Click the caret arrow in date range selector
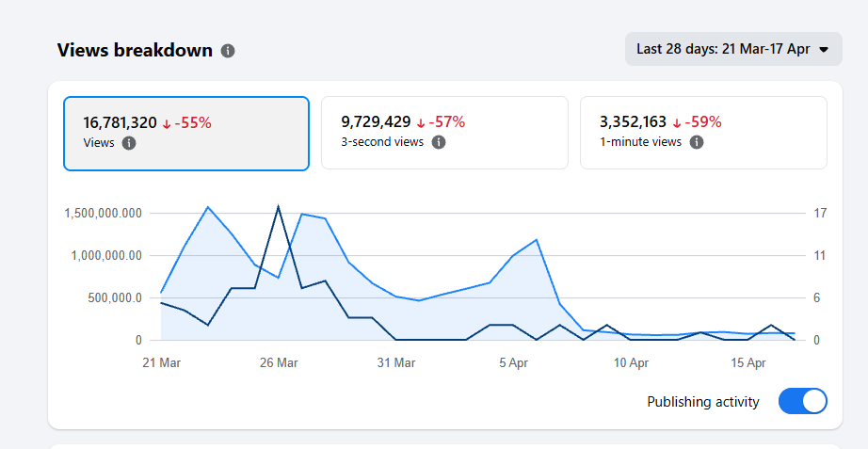Image resolution: width=868 pixels, height=449 pixels. 824,50
